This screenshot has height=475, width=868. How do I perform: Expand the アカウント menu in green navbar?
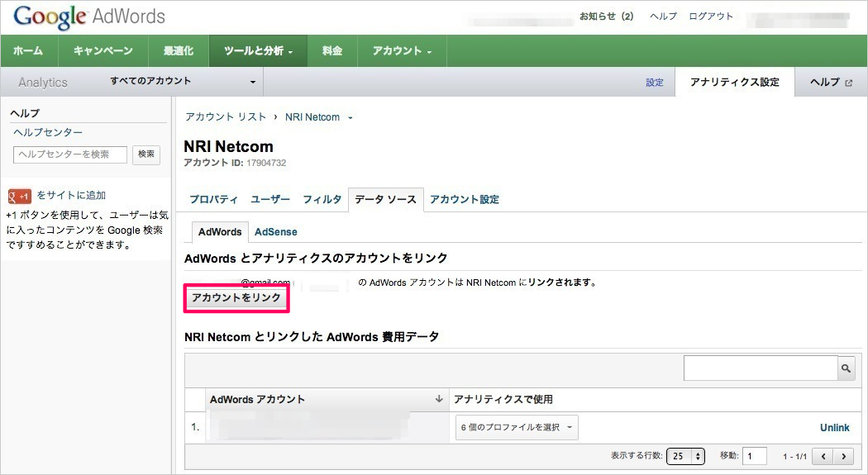click(x=402, y=51)
